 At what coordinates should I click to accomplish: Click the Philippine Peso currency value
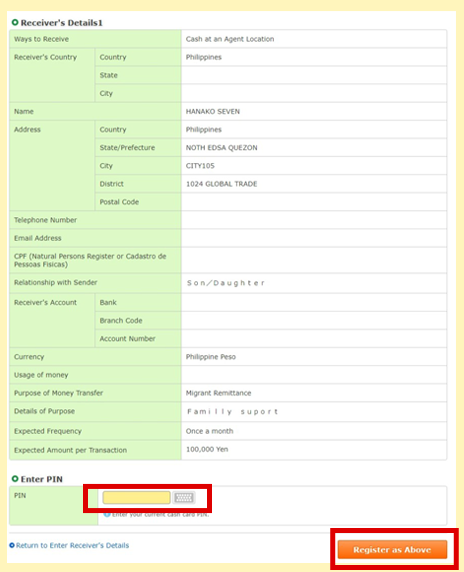210,357
